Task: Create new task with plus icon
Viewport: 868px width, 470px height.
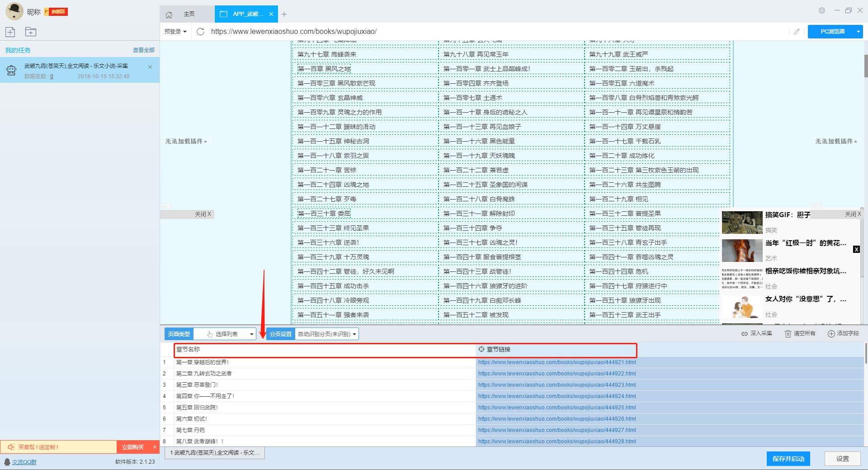Action: [x=10, y=32]
